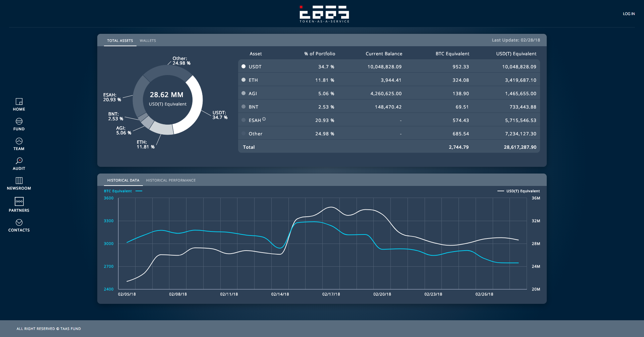The width and height of the screenshot is (644, 337).
Task: Click the info icon beside ESAH
Action: [264, 119]
